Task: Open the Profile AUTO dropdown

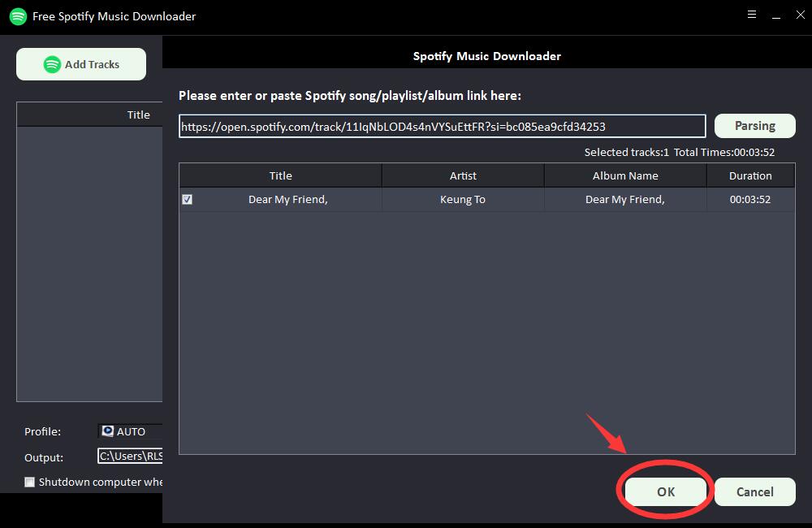Action: [131, 431]
